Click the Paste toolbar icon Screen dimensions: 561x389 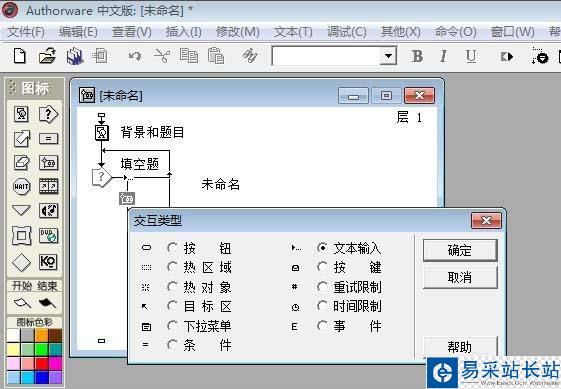point(216,56)
